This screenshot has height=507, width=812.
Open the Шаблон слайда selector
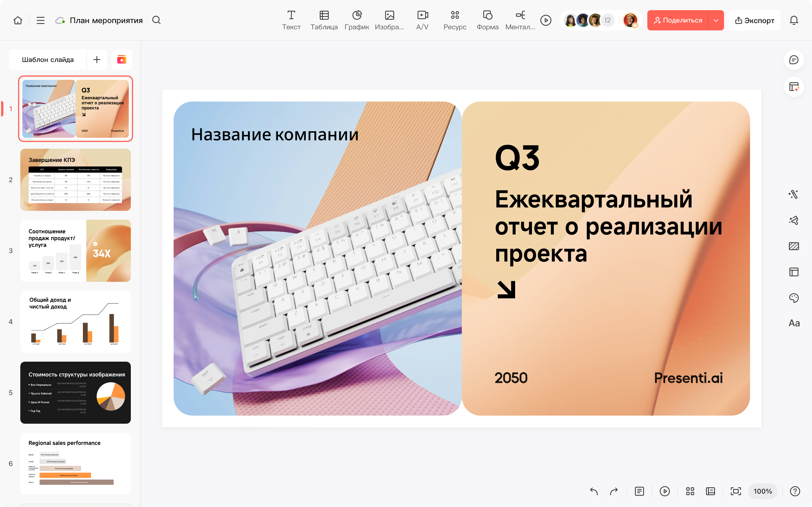48,60
